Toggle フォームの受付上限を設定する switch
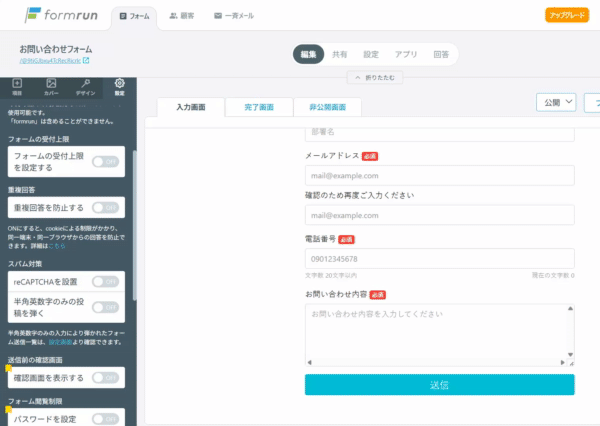 tap(105, 161)
